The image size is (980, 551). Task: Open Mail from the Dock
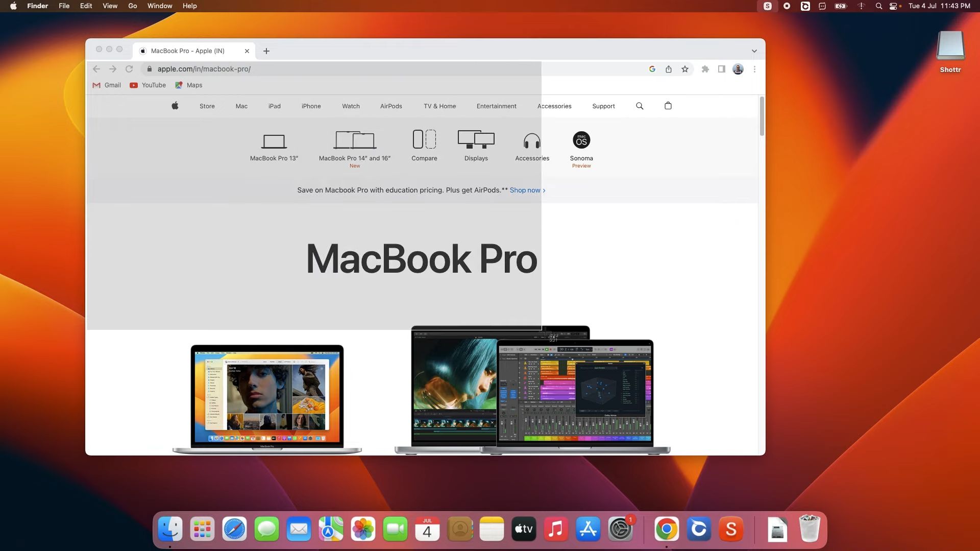coord(299,529)
